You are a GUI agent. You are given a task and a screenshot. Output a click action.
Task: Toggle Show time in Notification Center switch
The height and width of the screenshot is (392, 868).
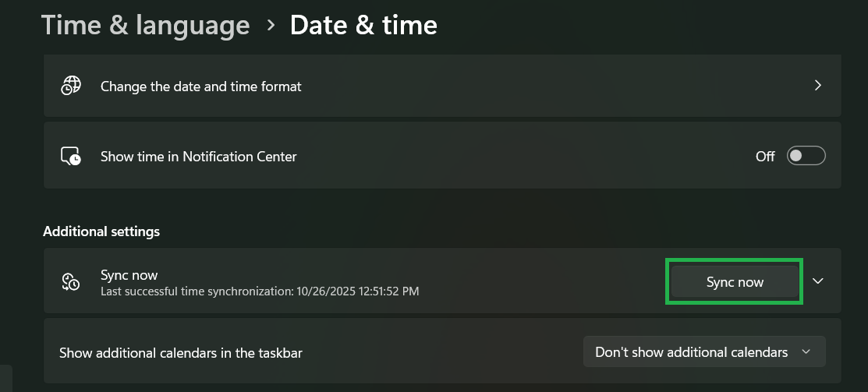pos(806,156)
